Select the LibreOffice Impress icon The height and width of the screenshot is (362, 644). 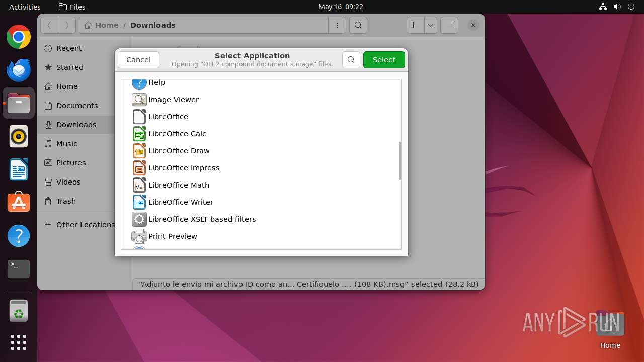pos(139,168)
